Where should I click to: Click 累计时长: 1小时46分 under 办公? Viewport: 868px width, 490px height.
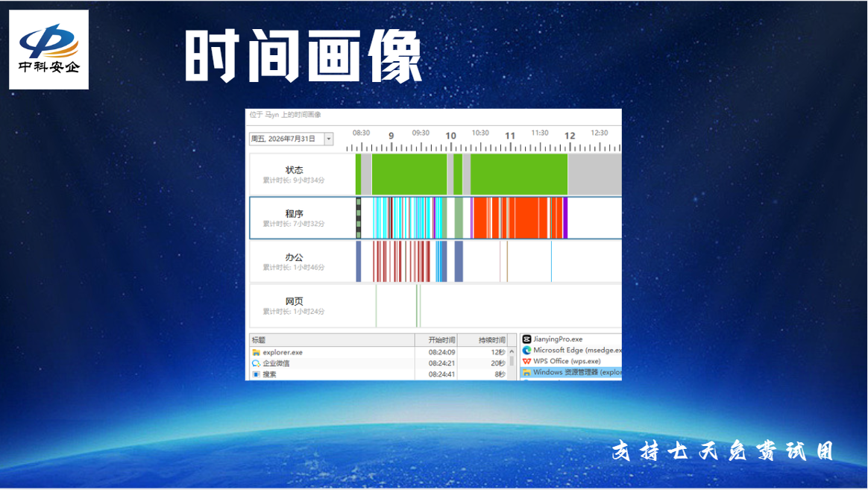[293, 268]
